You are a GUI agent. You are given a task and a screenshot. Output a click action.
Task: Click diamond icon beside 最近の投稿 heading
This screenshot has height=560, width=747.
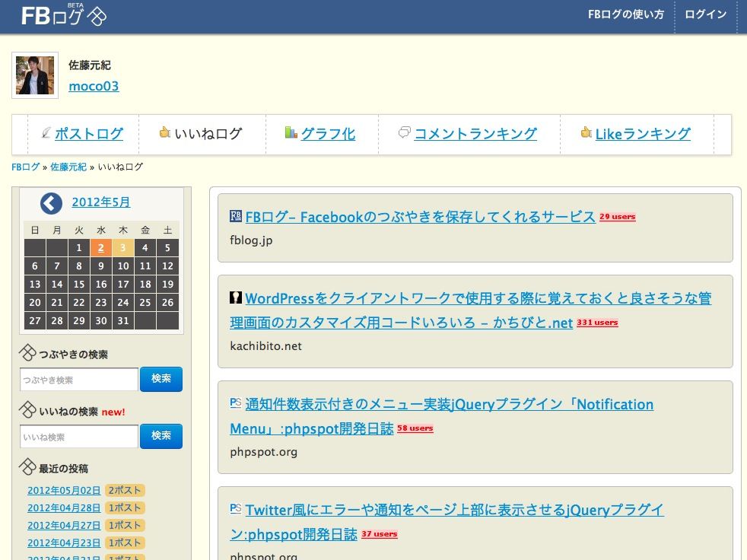[x=27, y=466]
